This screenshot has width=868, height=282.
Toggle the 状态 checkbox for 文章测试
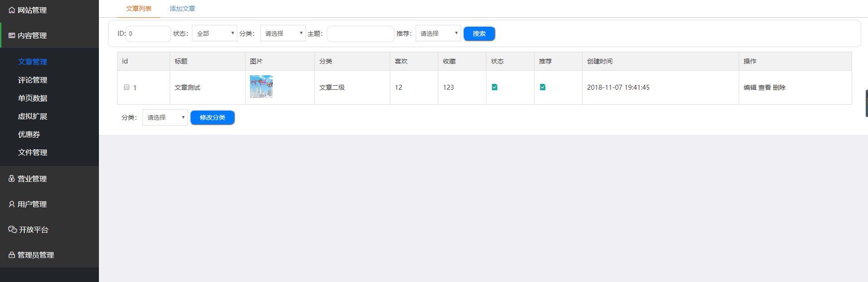click(495, 87)
